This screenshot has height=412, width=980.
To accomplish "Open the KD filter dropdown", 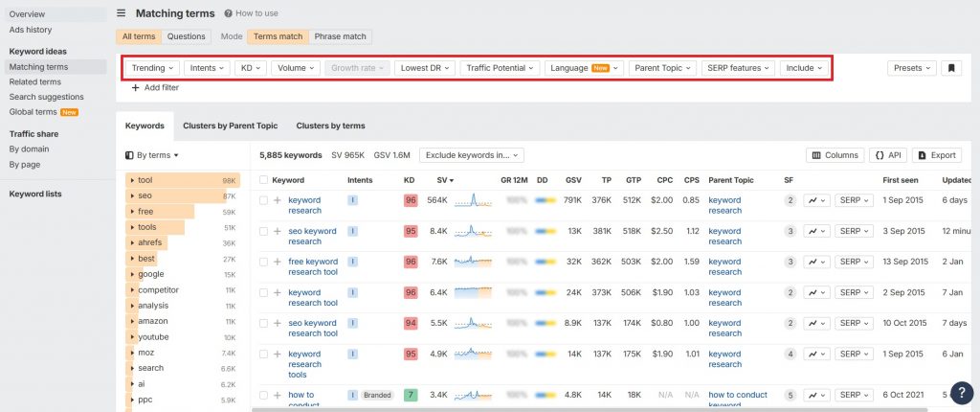I will 251,68.
